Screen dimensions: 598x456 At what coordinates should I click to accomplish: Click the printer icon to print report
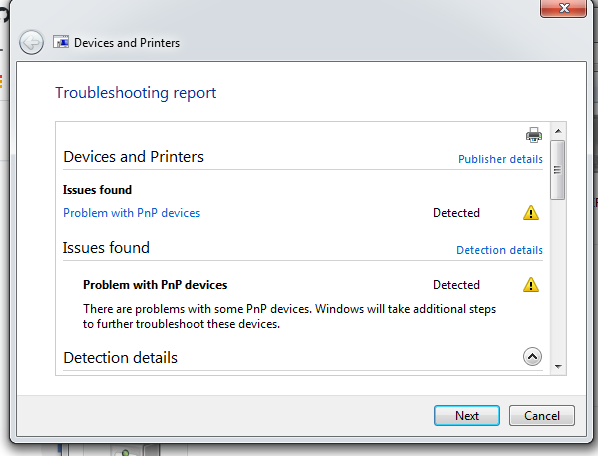(x=534, y=135)
